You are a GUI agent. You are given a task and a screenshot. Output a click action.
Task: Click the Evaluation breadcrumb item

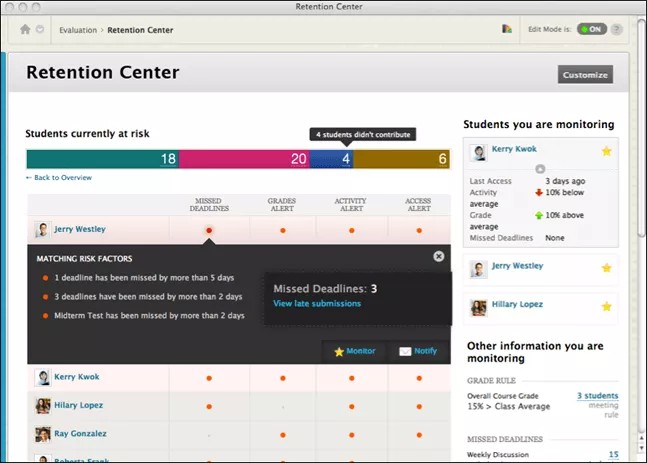click(x=78, y=30)
